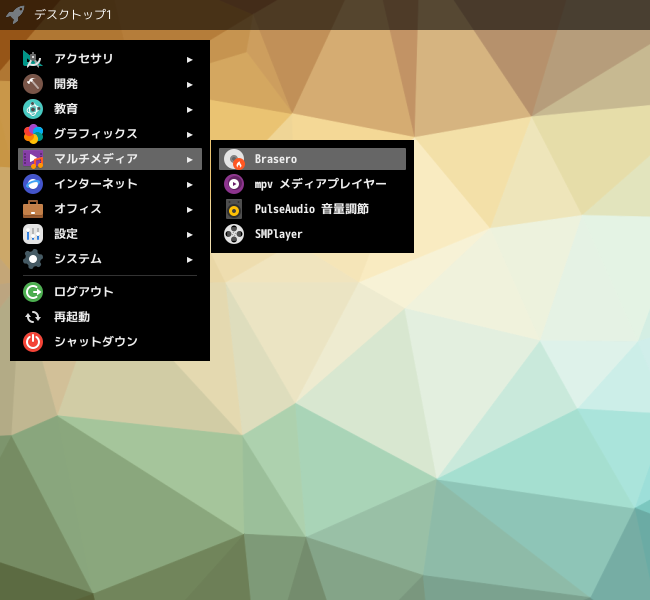This screenshot has height=600, width=650.
Task: Click the purple mpv player icon
Action: pos(234,184)
